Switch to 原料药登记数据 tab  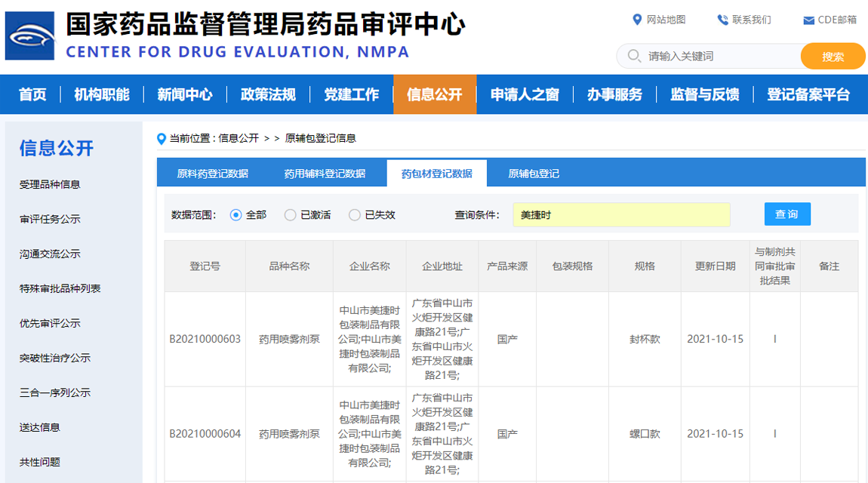point(213,174)
